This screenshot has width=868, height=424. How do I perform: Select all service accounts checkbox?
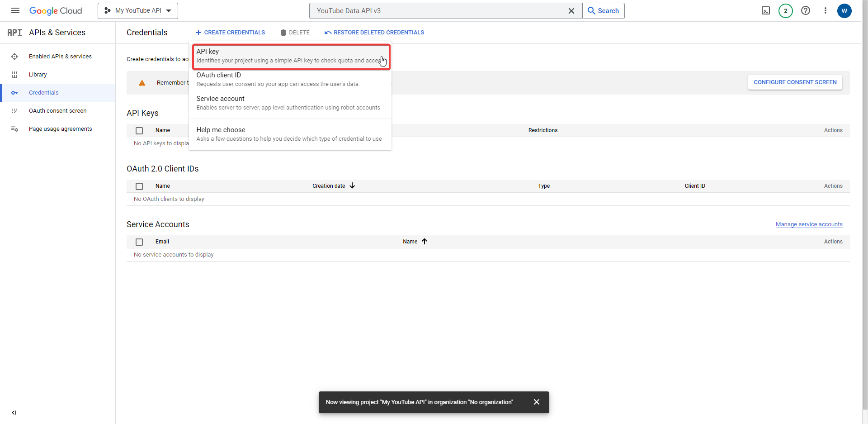point(139,242)
